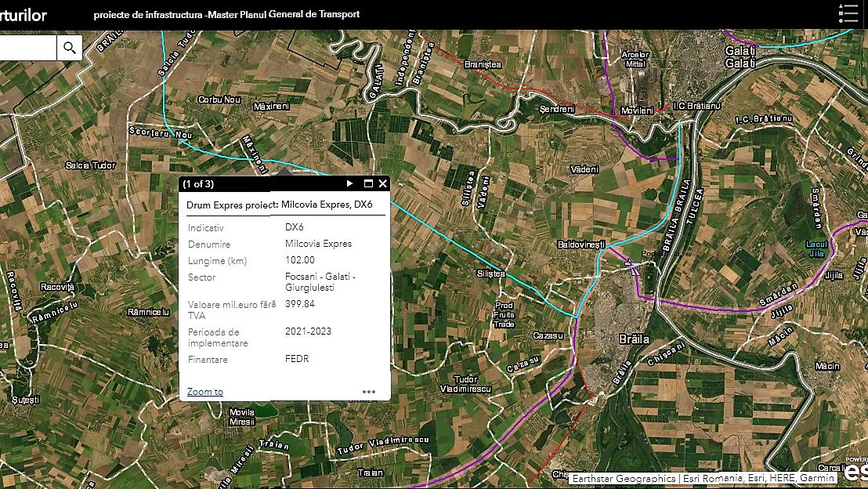Click the magnifier search button
This screenshot has height=489, width=868.
pyautogui.click(x=69, y=48)
